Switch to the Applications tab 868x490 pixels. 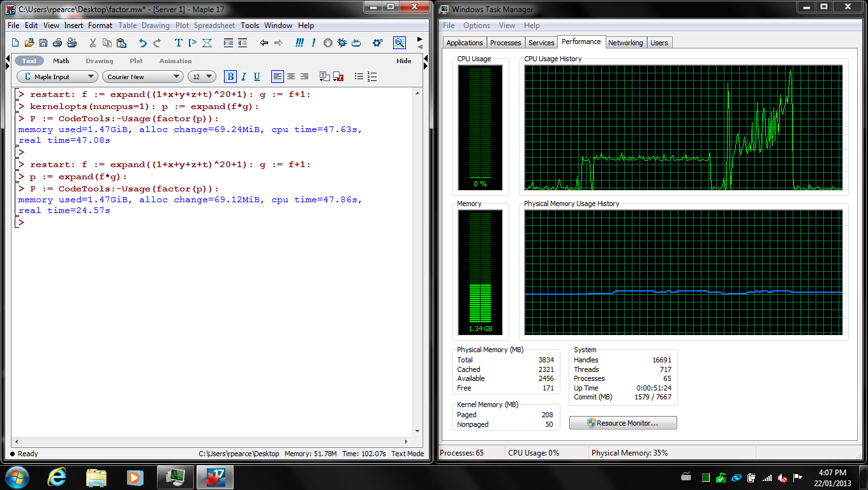[465, 43]
